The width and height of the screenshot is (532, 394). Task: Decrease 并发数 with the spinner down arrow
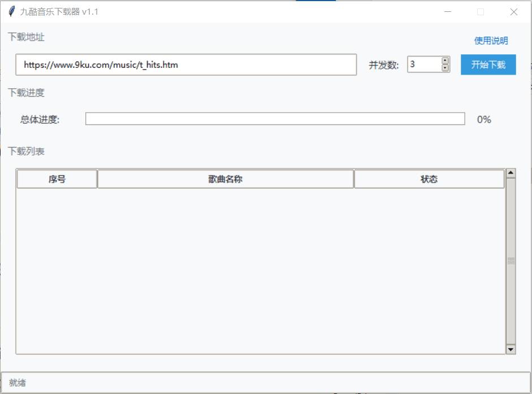(446, 68)
